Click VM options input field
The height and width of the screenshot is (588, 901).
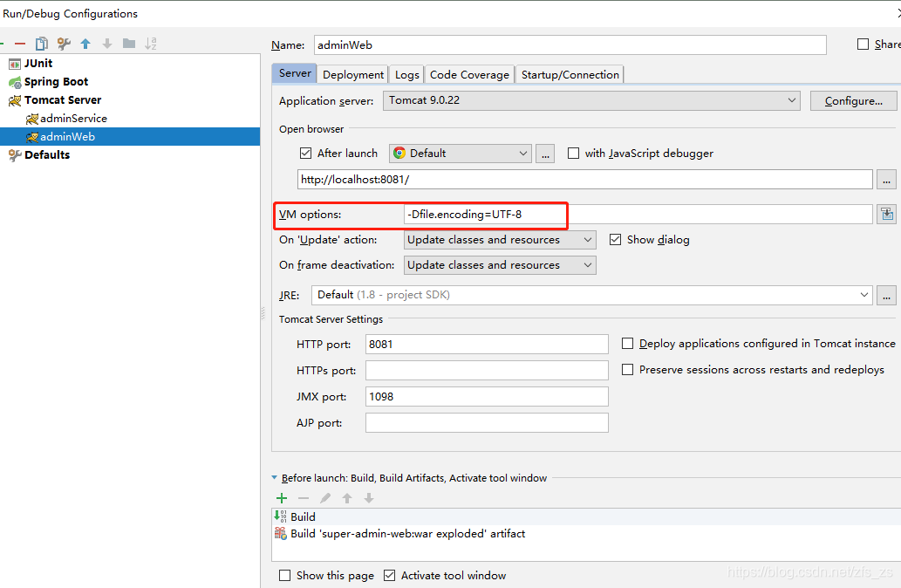point(638,215)
